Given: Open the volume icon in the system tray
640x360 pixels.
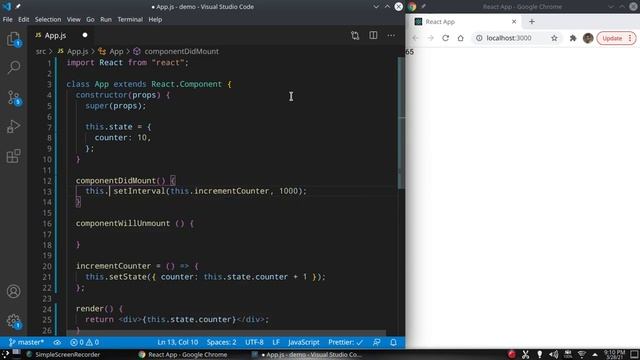Looking at the screenshot, I should tap(553, 354).
